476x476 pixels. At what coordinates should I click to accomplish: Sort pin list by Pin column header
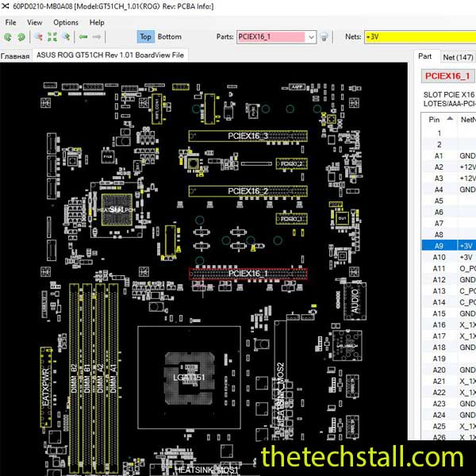coord(440,120)
